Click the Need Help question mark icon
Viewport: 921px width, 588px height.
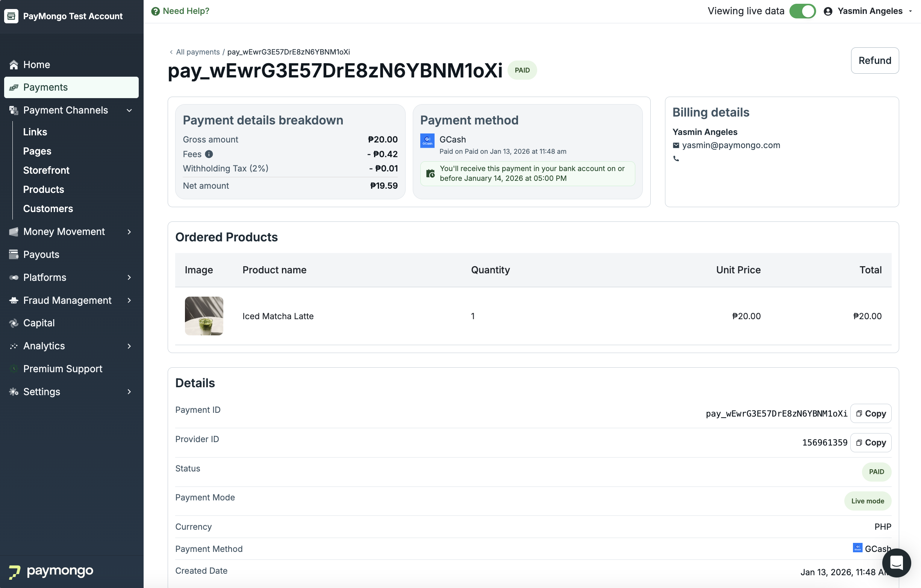click(x=155, y=11)
